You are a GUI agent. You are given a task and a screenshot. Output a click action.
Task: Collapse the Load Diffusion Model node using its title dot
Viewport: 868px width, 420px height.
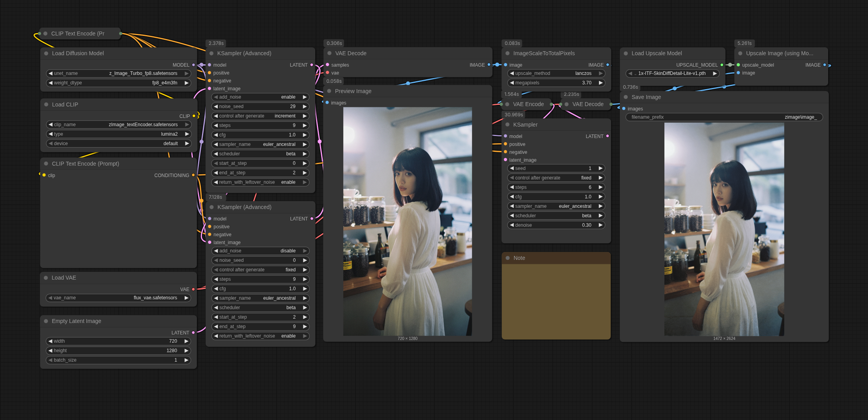pos(46,53)
